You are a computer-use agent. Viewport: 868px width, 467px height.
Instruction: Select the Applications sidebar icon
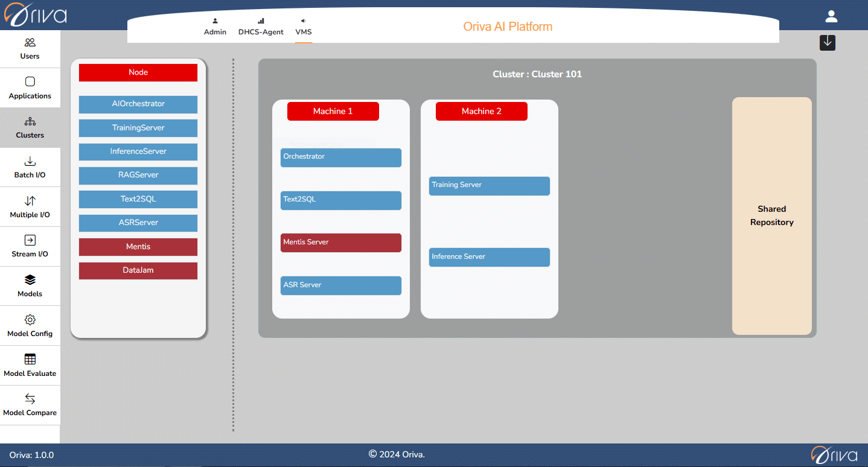tap(30, 88)
